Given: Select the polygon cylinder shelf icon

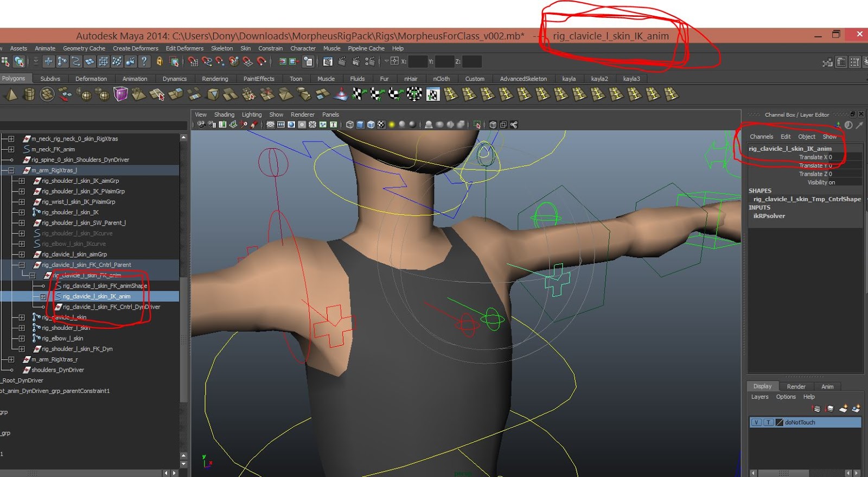Looking at the screenshot, I should [29, 95].
